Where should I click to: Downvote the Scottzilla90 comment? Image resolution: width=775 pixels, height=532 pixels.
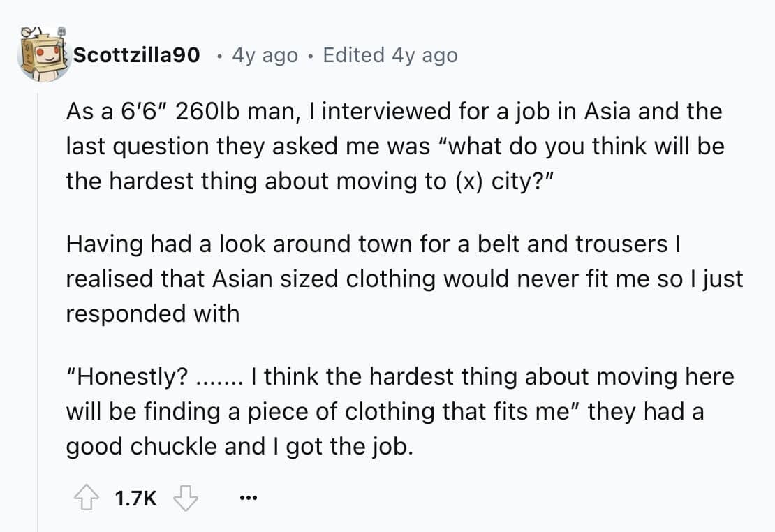[x=185, y=498]
